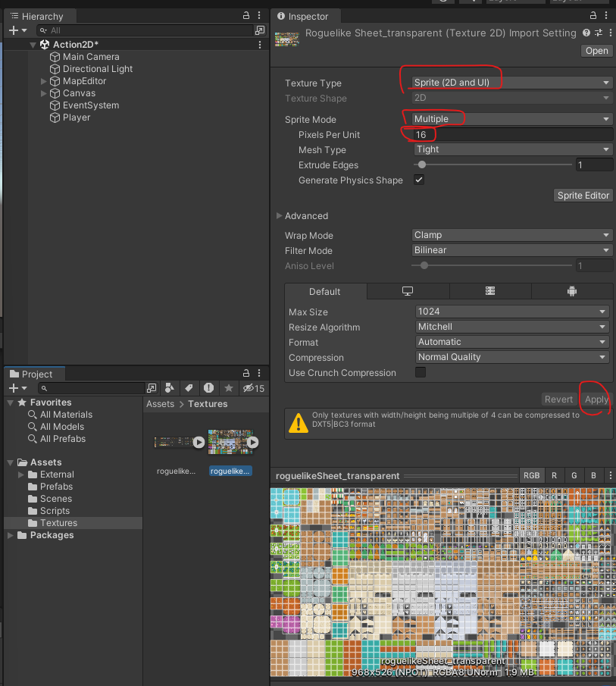Open the Scripts folder
This screenshot has height=686, width=616.
(x=55, y=511)
